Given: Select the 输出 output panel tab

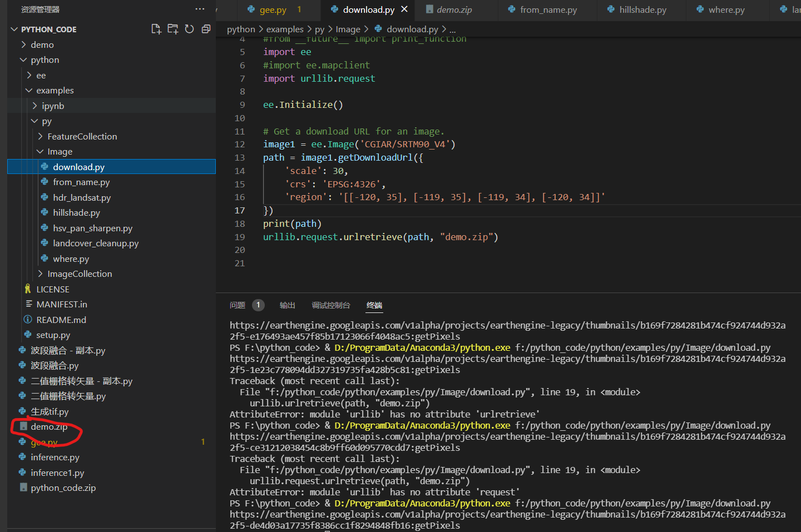Looking at the screenshot, I should (288, 305).
